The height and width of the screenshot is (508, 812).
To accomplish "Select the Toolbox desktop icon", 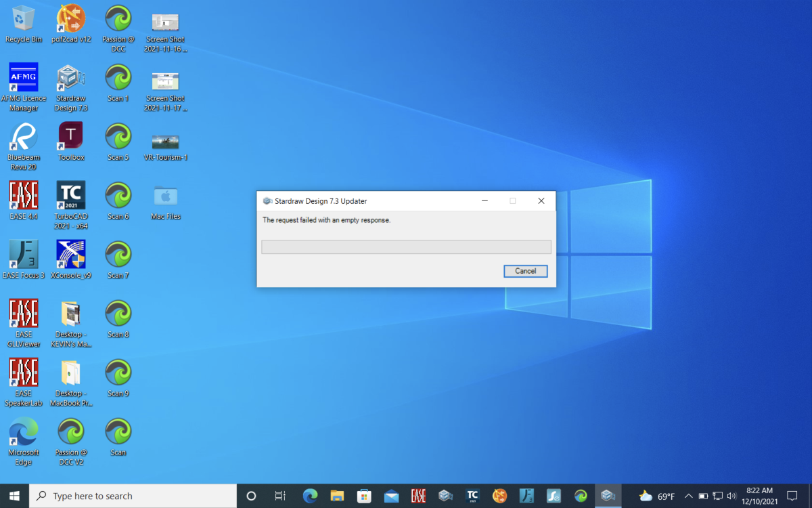I will pos(71,138).
